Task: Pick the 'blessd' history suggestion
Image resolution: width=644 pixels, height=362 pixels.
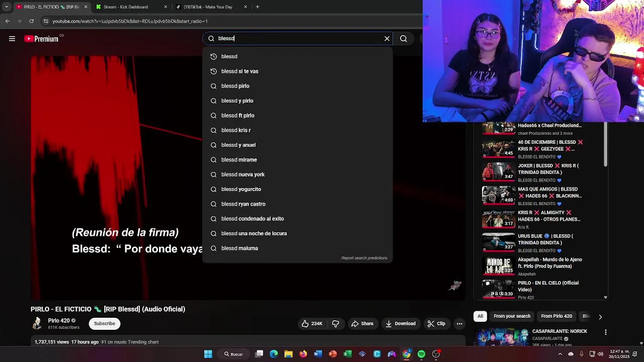Action: click(x=297, y=56)
